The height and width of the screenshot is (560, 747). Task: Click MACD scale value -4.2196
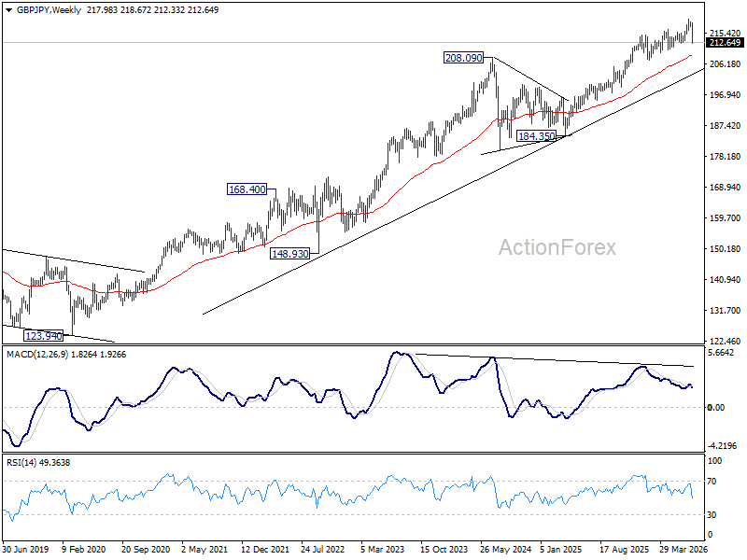(x=722, y=446)
